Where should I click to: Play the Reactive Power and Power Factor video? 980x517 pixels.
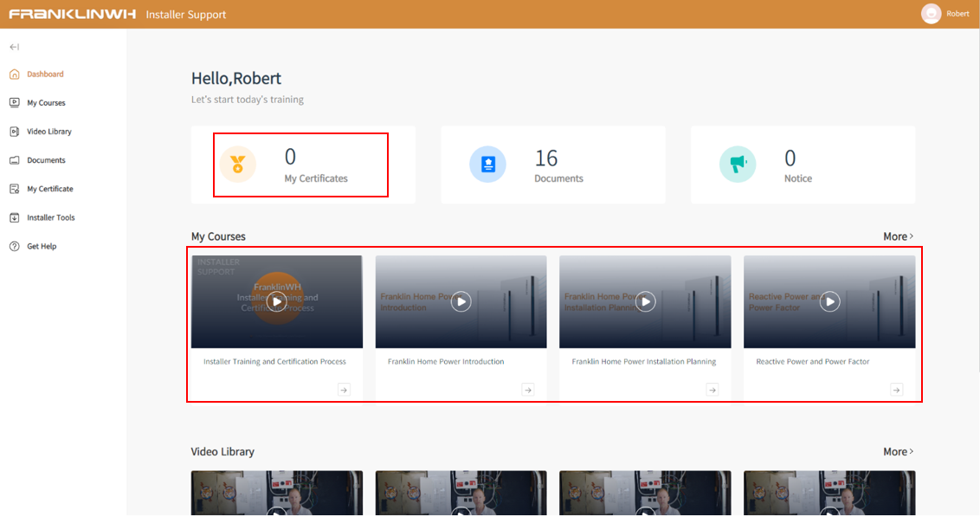(830, 301)
